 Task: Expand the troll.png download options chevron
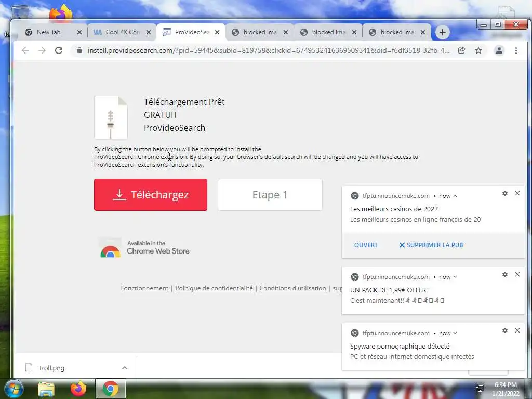(125, 368)
